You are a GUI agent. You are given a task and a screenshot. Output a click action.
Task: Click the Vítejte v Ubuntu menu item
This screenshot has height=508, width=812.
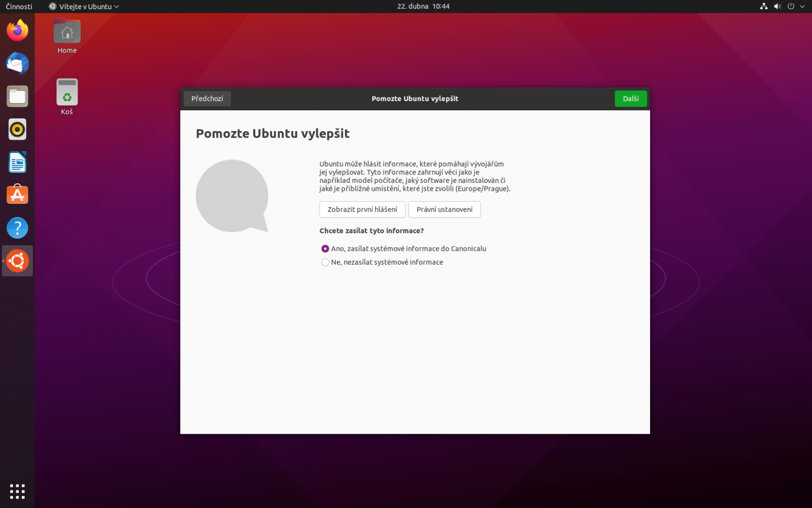[84, 7]
